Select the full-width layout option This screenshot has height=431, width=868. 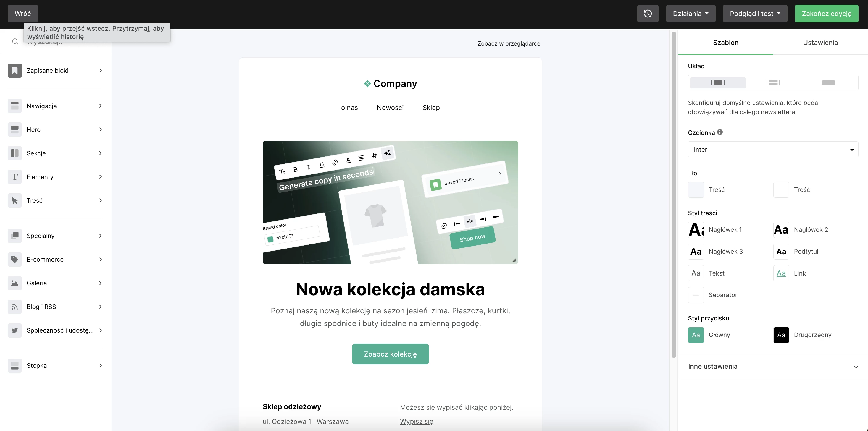[x=828, y=82]
